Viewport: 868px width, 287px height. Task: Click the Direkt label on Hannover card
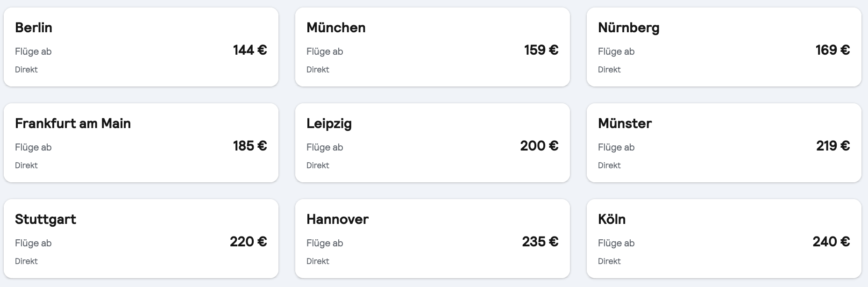click(318, 261)
